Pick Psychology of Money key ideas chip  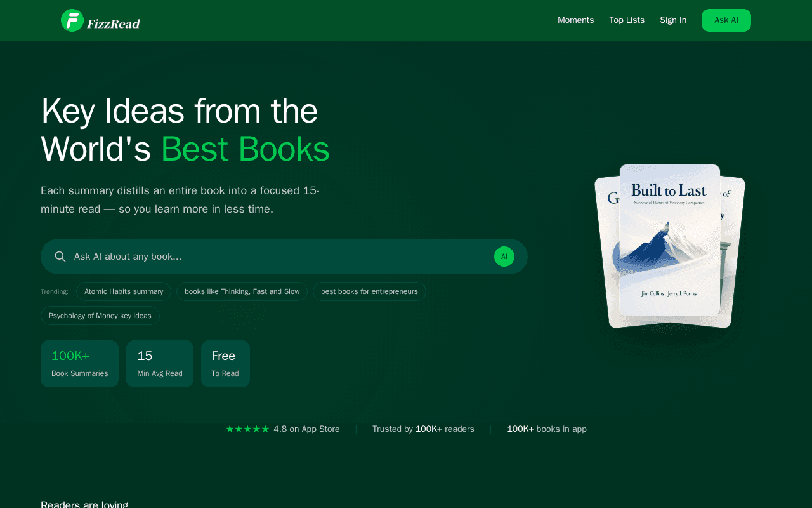(x=100, y=316)
